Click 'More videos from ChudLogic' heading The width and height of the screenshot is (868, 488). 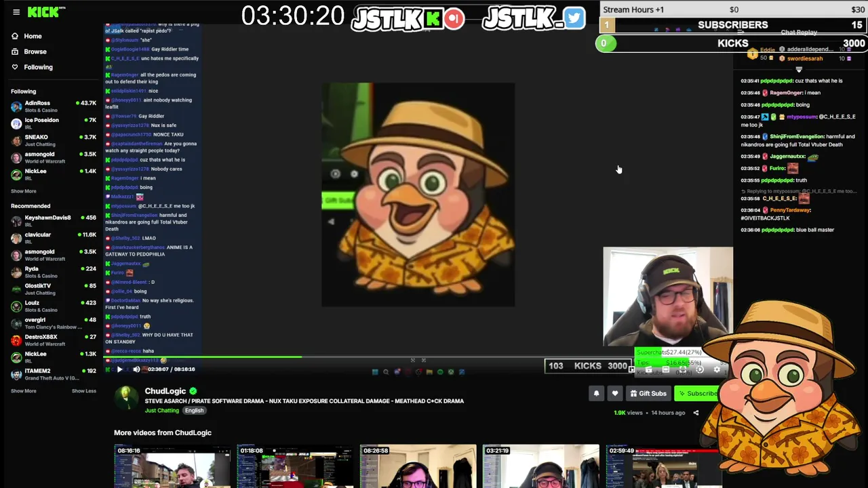(163, 432)
